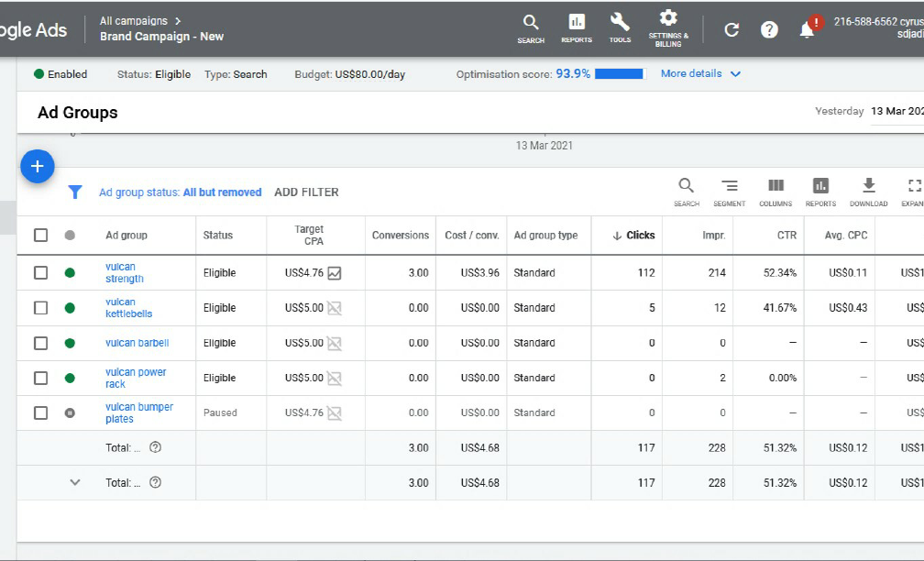Click the simulator icon in vulcan kettlebells row
Screen dimensions: 924x561
[x=334, y=308]
